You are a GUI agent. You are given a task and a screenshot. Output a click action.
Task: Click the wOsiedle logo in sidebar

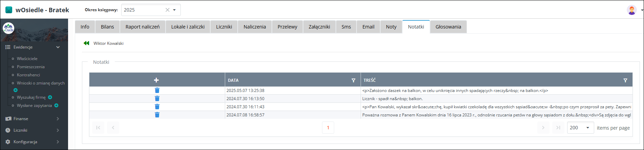8,28
